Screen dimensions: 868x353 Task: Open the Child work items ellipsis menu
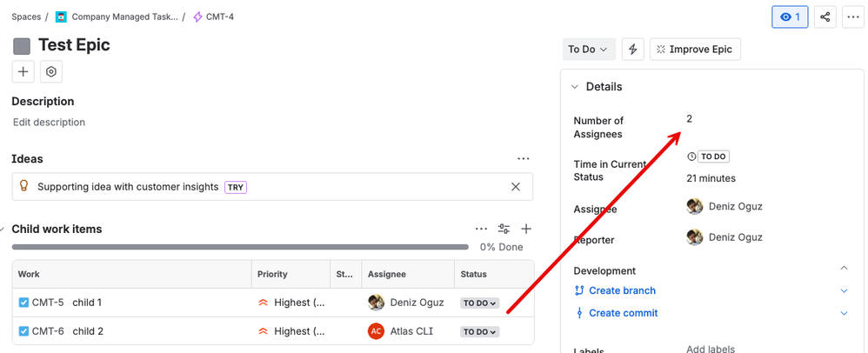pyautogui.click(x=482, y=229)
